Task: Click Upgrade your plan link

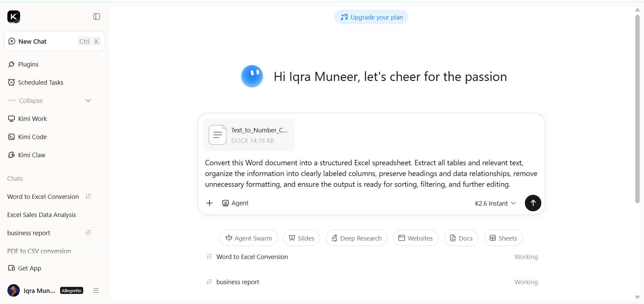Action: [371, 17]
